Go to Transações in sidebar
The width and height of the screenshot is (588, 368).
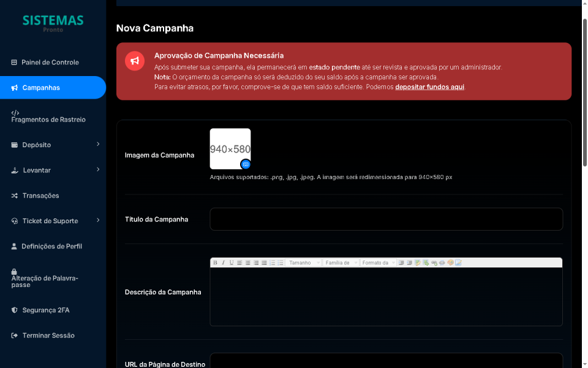[40, 196]
